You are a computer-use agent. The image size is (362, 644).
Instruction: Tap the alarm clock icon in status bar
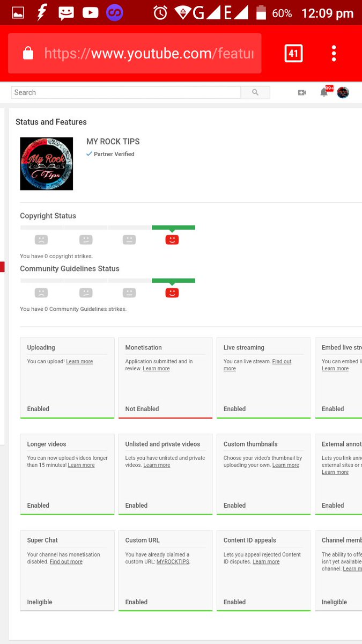(160, 13)
